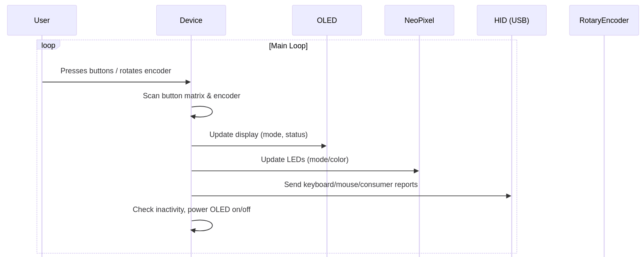644x257 pixels.
Task: Click 'Presses buttons / rotates encoder' message
Action: coord(116,71)
